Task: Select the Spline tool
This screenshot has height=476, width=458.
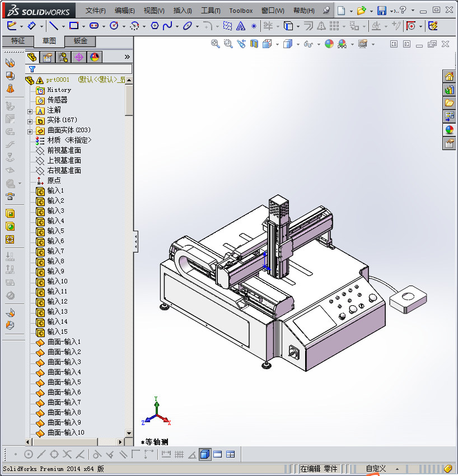Action: [x=167, y=26]
